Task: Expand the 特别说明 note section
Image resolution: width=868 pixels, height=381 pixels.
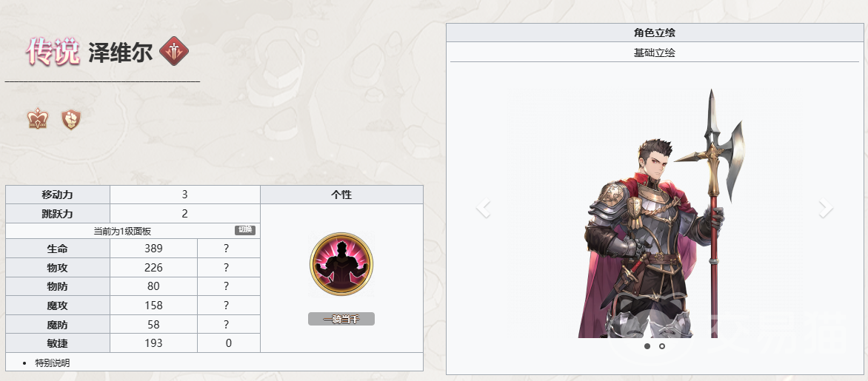Action: tap(53, 363)
